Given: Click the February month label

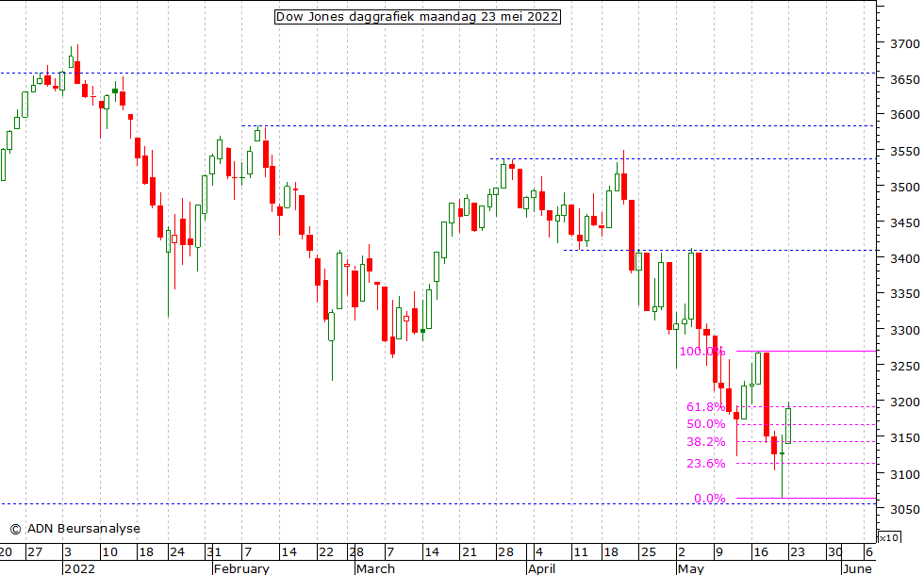Looking at the screenshot, I should click(x=241, y=568).
